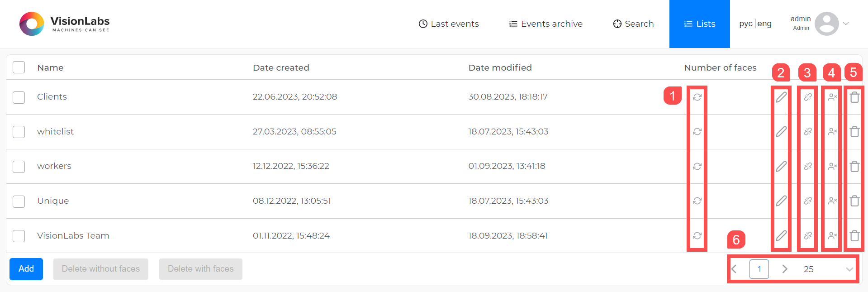Click the link icon for workers list
Viewport: 868px width, 292px height.
pyautogui.click(x=808, y=167)
